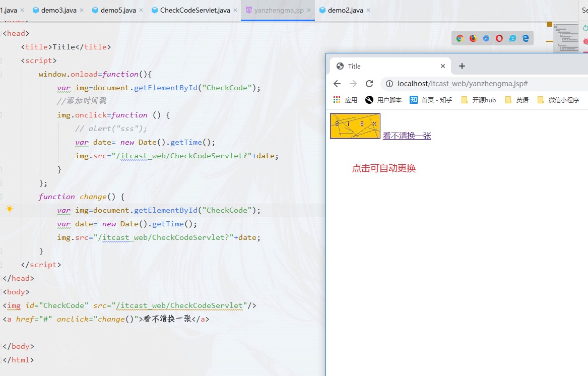Click the function change() { line

click(82, 197)
